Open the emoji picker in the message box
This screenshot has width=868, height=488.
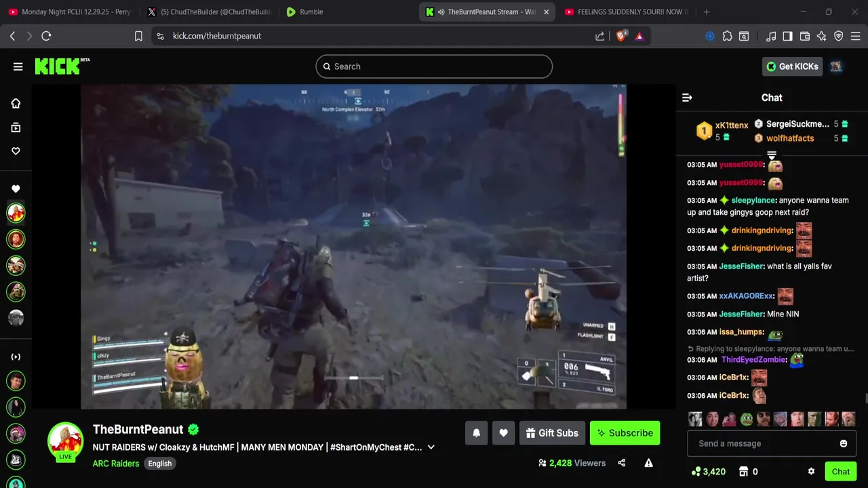(844, 443)
